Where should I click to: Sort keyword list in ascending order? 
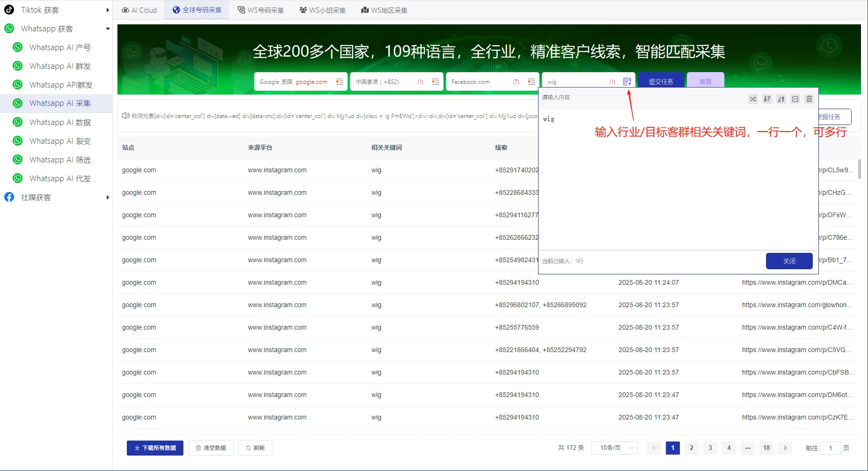(x=781, y=99)
